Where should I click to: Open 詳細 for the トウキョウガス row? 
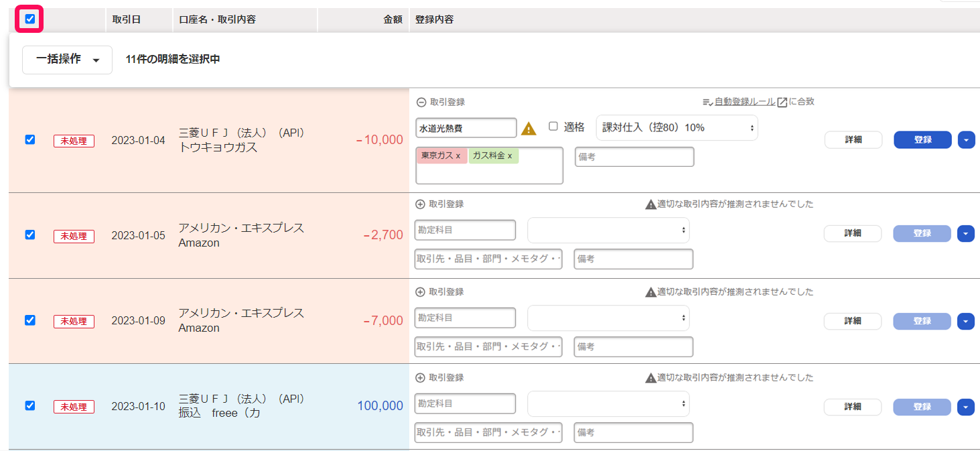(853, 140)
